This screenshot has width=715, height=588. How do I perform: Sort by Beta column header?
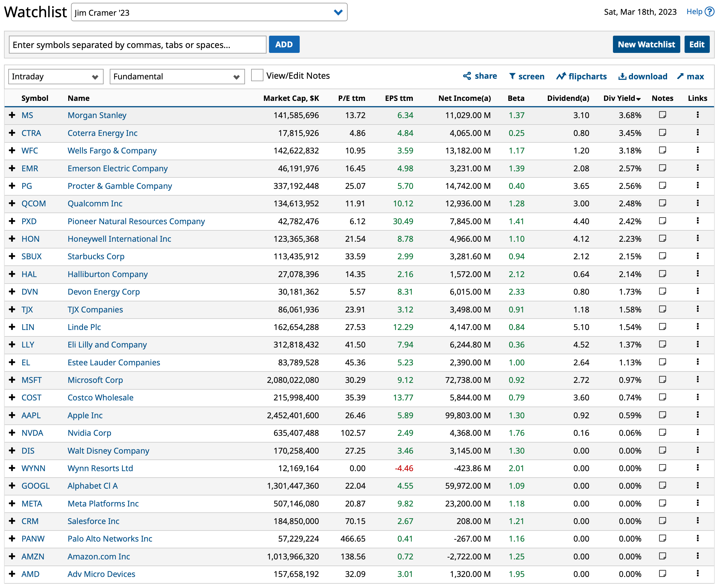(x=516, y=98)
